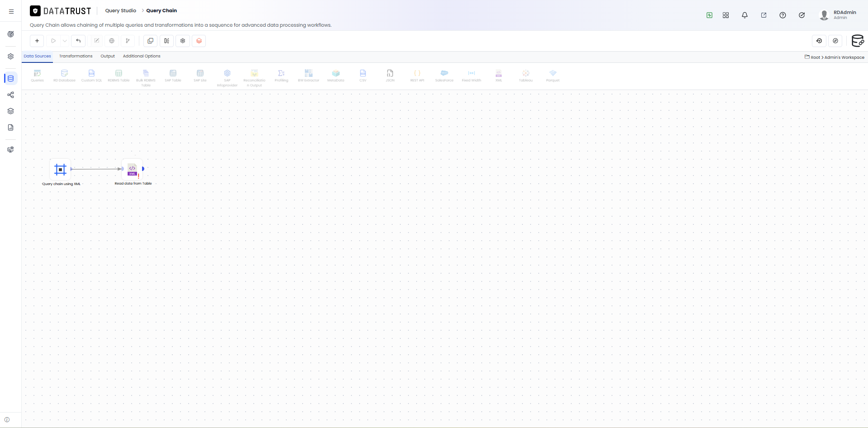This screenshot has width=868, height=428.
Task: Open the report document icon in the sidebar
Action: 11,128
